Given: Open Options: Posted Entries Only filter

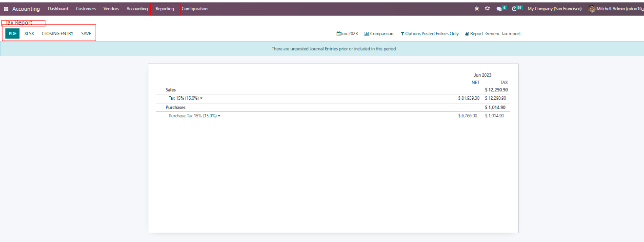Looking at the screenshot, I should 429,34.
